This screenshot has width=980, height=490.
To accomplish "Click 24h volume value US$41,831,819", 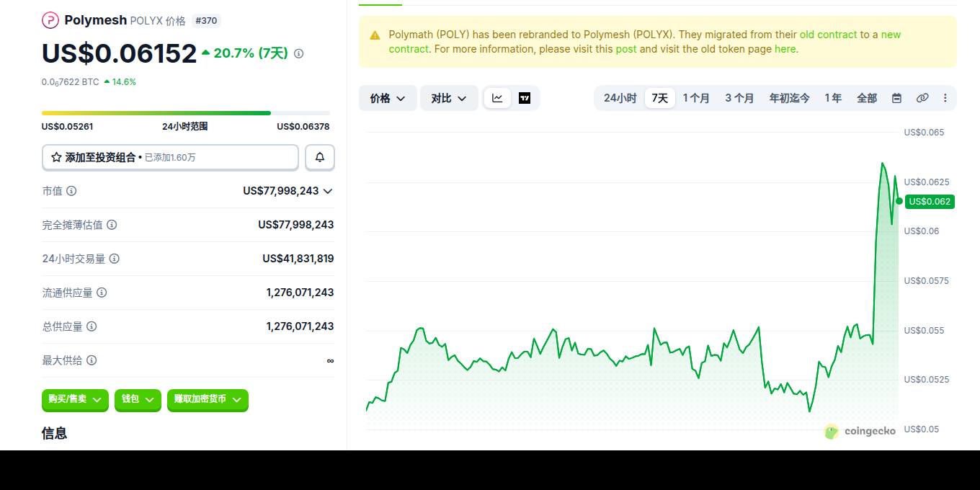I will pos(298,259).
